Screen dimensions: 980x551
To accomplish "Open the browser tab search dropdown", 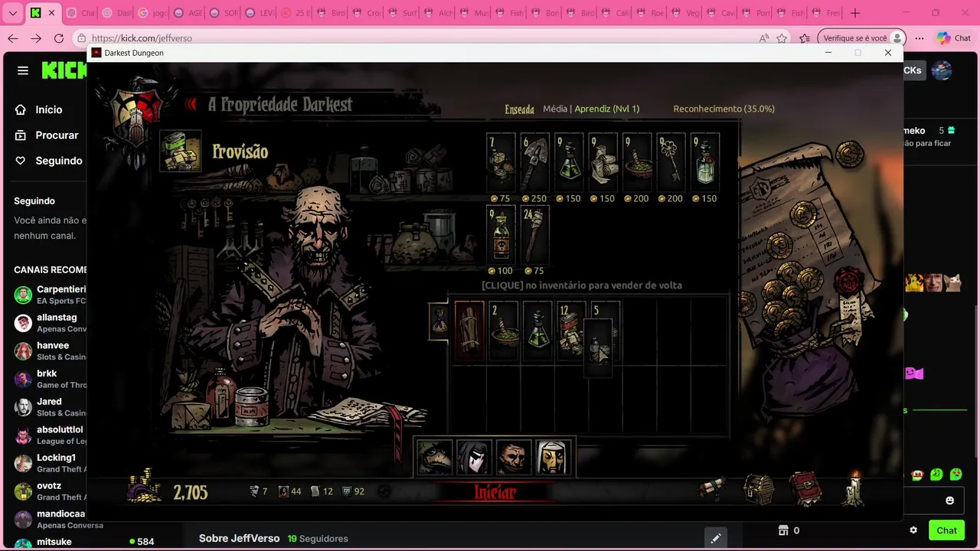I will (x=12, y=13).
